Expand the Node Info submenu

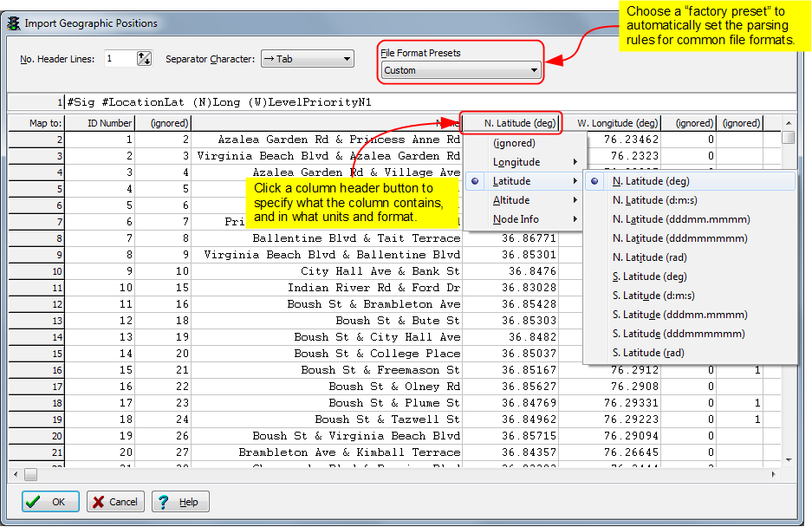click(516, 219)
